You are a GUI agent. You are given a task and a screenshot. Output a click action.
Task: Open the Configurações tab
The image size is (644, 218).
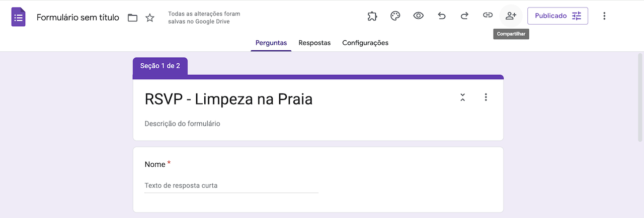point(365,43)
